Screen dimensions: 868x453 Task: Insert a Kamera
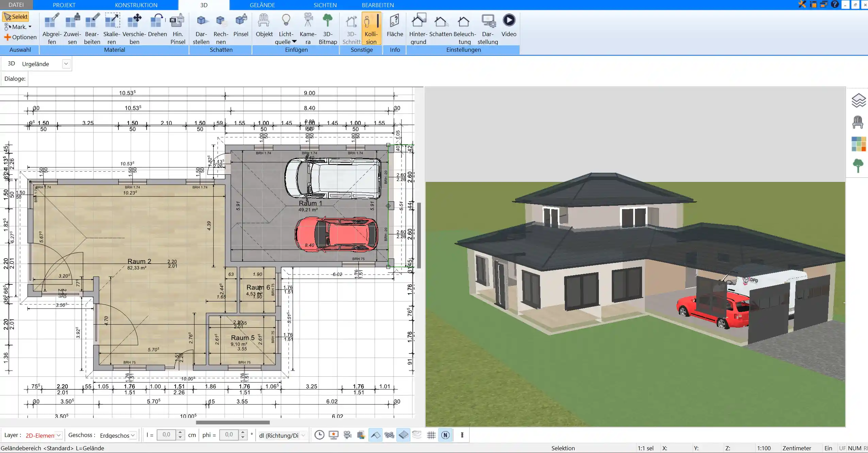point(308,29)
